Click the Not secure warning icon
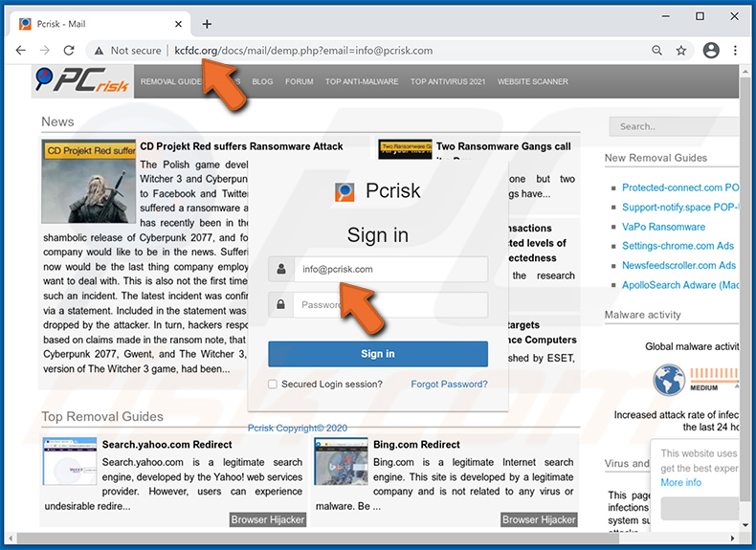 click(99, 51)
